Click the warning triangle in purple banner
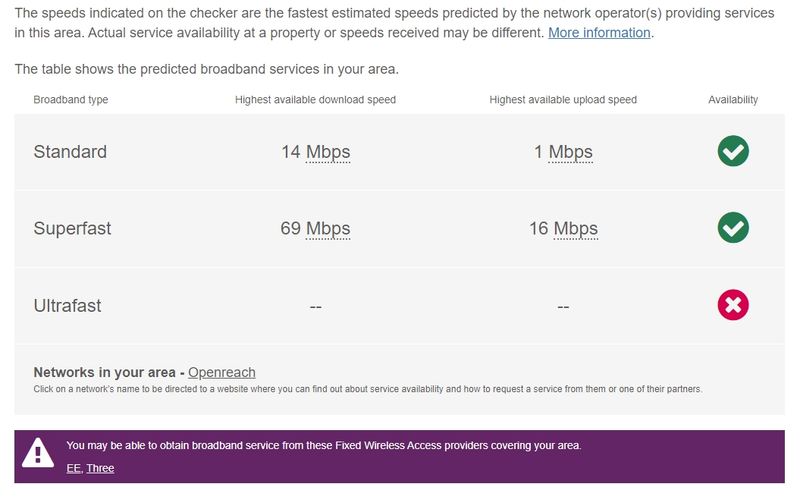 tap(38, 454)
